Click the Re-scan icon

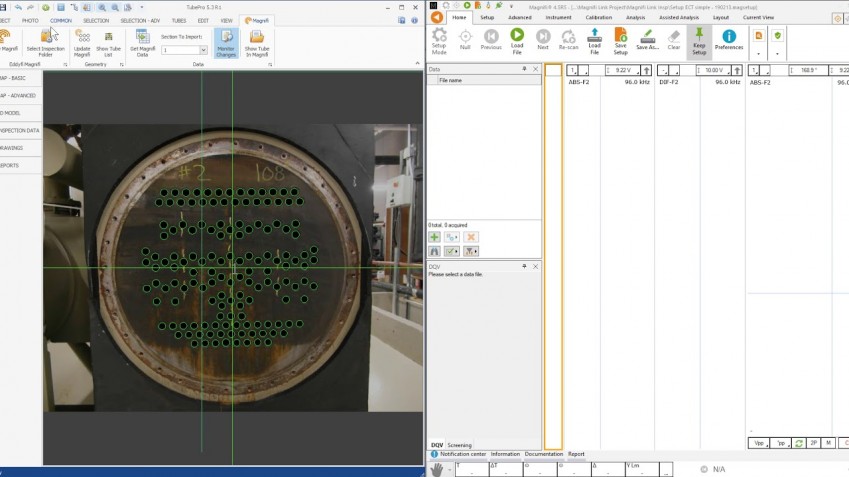[x=568, y=36]
